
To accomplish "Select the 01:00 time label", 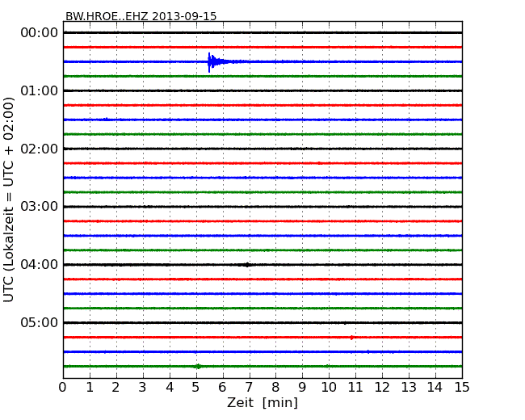I will [40, 90].
